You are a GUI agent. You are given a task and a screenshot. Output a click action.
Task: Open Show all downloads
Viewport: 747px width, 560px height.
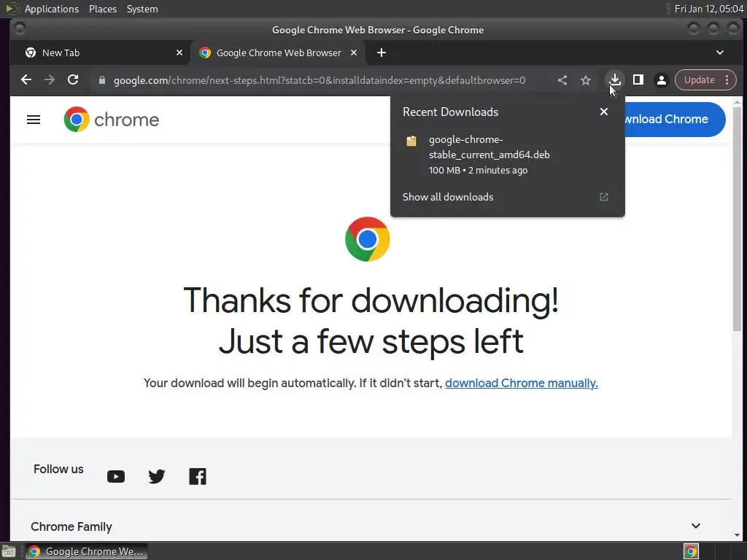[448, 197]
